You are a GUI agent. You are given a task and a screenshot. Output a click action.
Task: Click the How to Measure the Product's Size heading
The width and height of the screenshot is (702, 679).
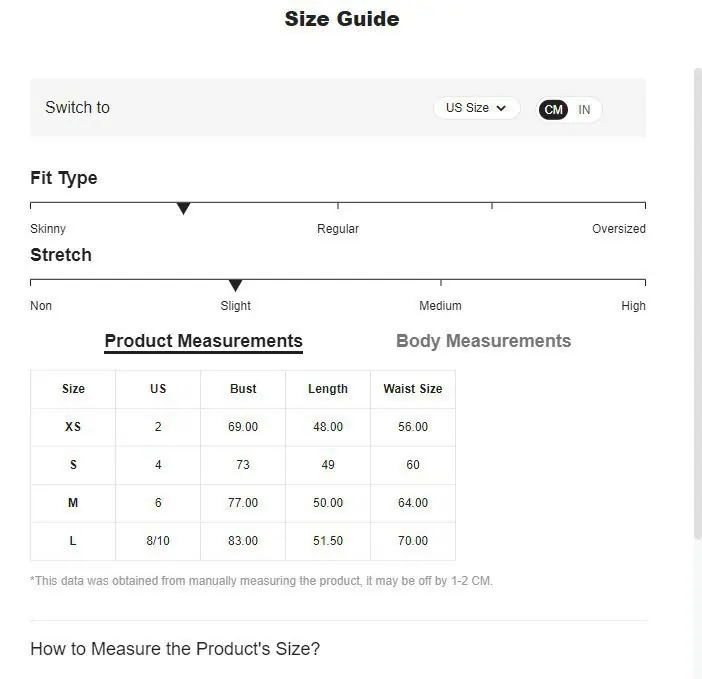[175, 649]
